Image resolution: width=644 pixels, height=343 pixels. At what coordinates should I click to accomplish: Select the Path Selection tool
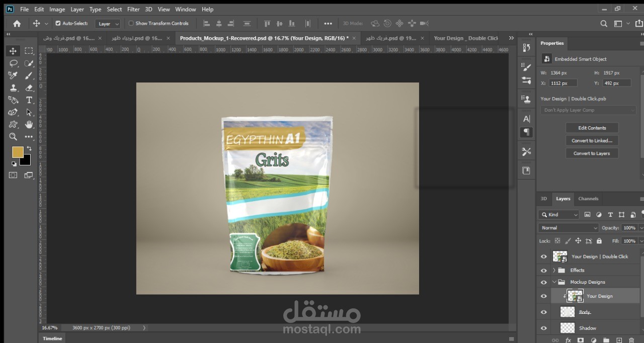pos(29,112)
